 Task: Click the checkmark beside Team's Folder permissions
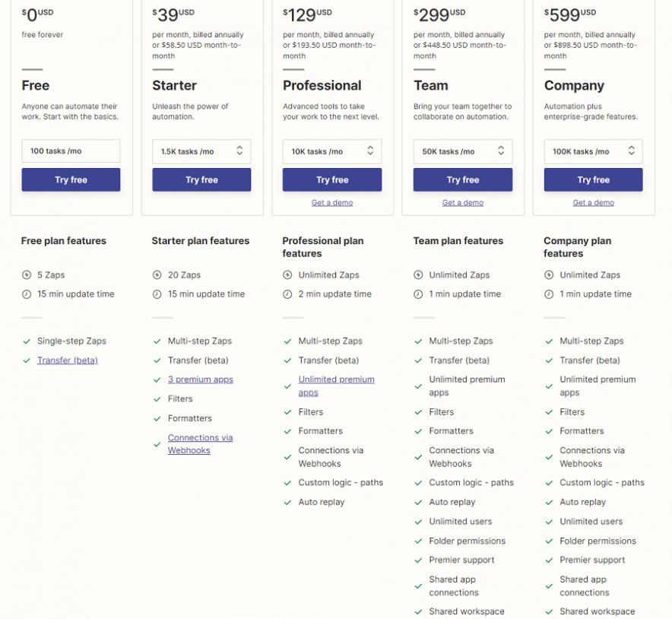[418, 541]
